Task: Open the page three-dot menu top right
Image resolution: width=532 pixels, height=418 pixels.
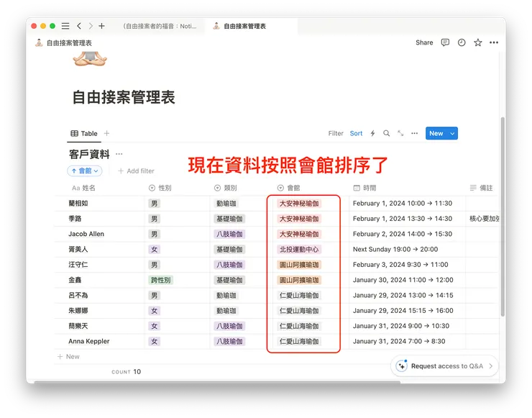Action: click(x=494, y=42)
